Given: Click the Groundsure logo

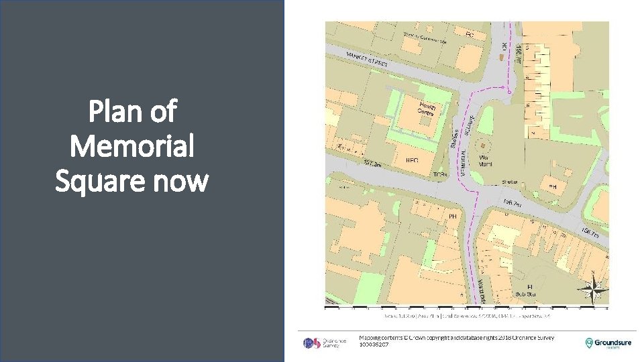Looking at the screenshot, I should point(608,343).
